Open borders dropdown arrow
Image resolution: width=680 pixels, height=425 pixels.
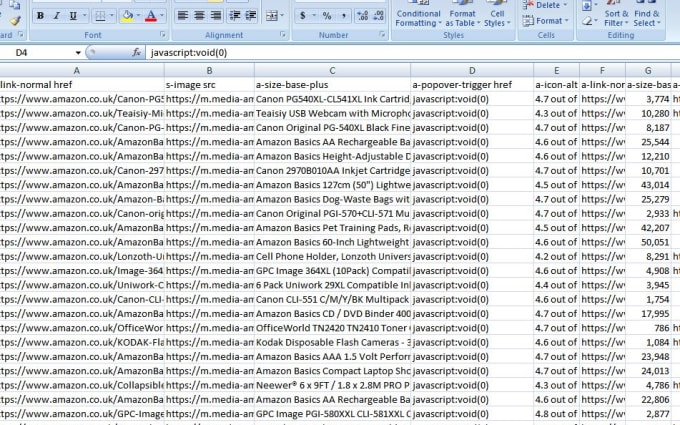tap(111, 16)
